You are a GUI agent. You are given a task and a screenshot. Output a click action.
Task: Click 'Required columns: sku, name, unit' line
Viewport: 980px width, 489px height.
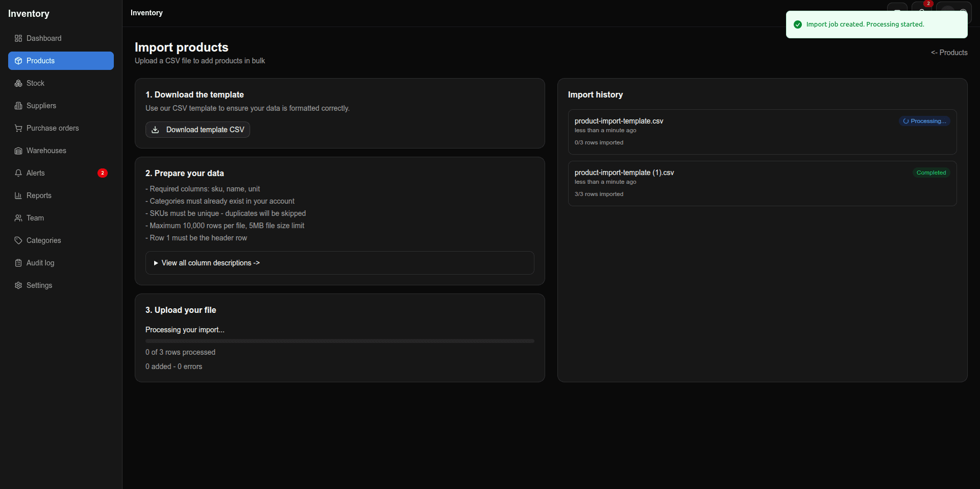203,189
